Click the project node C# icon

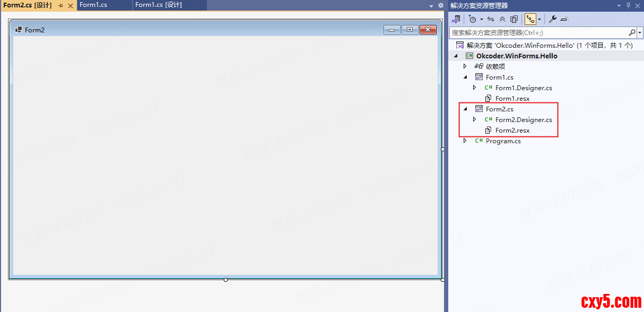469,56
